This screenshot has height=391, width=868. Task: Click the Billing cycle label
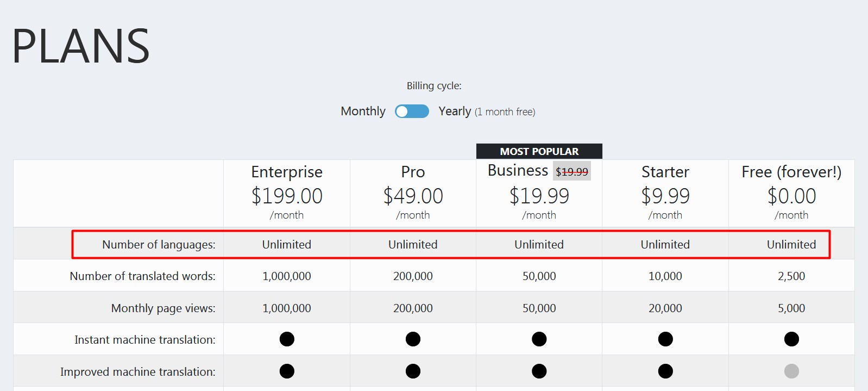click(434, 86)
